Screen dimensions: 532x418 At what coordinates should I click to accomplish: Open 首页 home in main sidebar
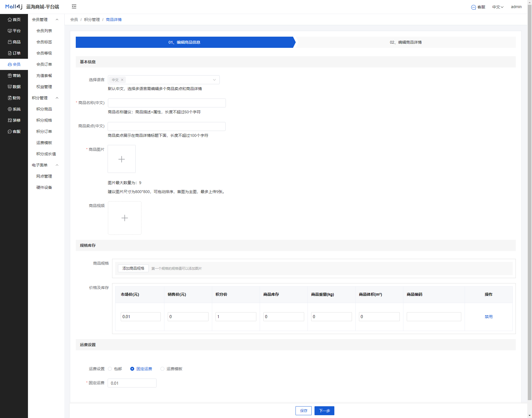[x=14, y=20]
